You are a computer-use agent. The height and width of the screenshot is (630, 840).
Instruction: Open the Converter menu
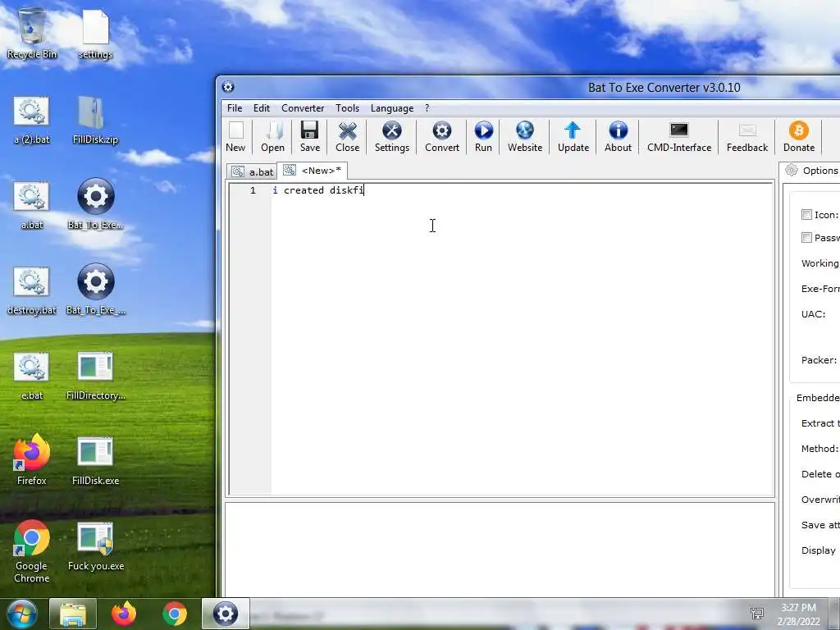coord(303,108)
